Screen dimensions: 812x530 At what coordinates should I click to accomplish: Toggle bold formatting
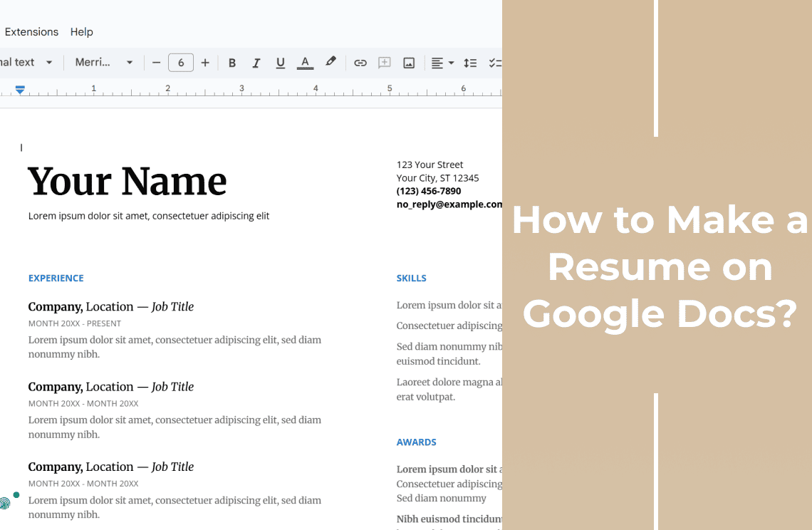pyautogui.click(x=232, y=63)
